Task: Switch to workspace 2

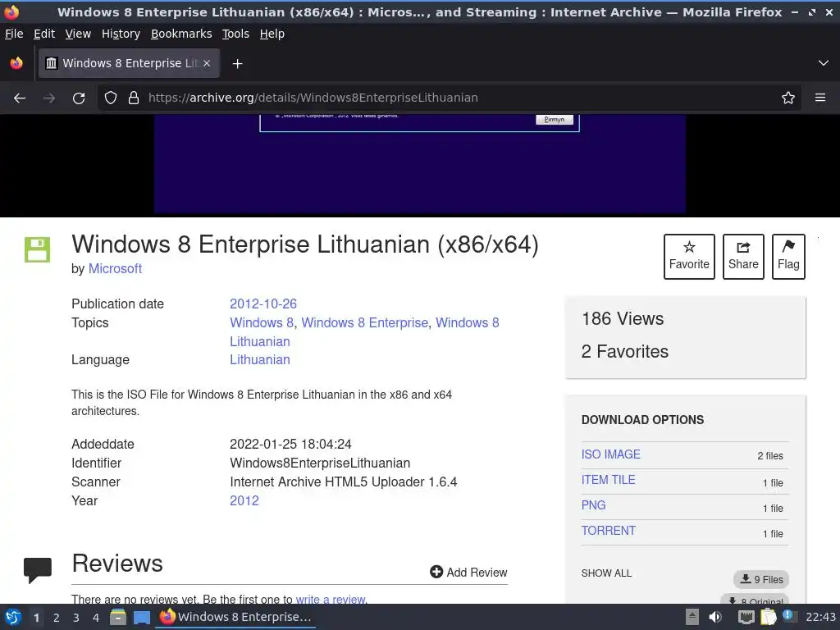Action: point(57,618)
